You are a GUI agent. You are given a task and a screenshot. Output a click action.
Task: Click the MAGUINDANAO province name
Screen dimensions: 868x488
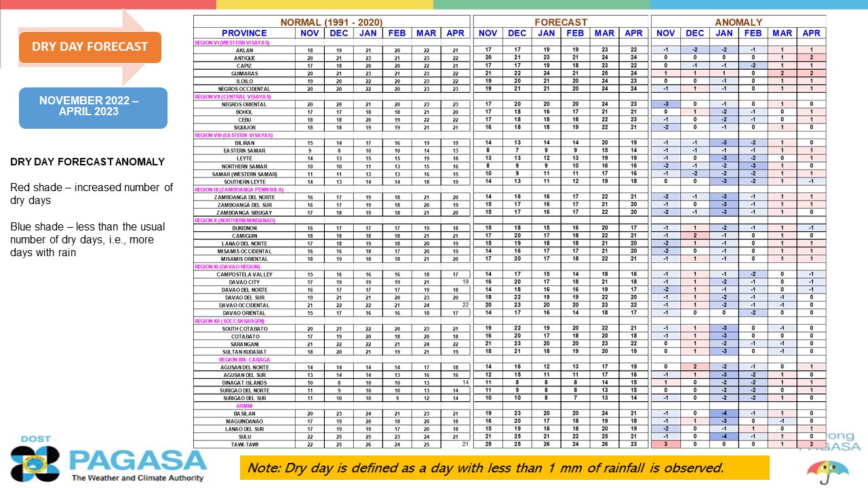pyautogui.click(x=245, y=421)
